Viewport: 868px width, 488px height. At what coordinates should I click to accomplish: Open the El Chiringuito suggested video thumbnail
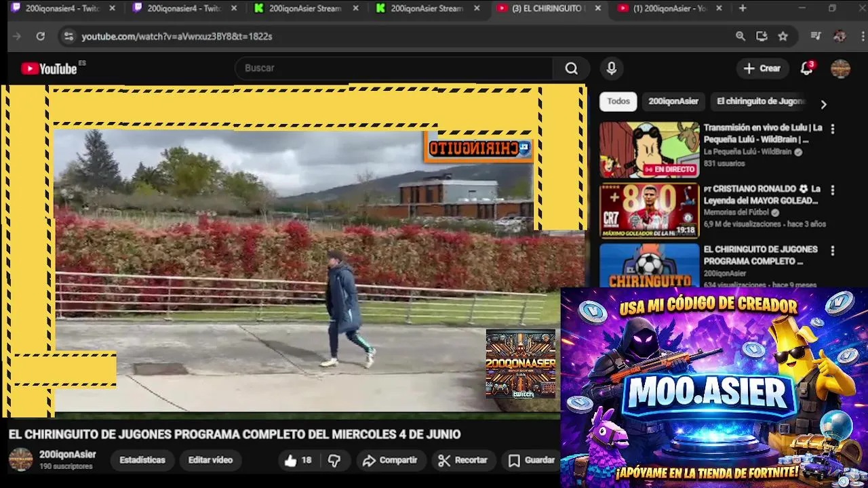point(649,265)
